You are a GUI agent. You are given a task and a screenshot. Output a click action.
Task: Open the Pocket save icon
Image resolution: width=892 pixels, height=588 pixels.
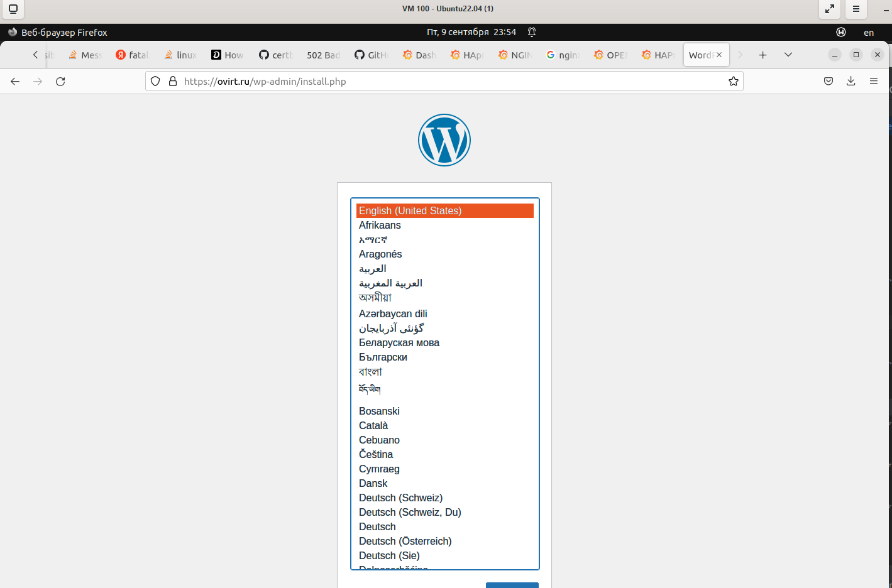click(829, 81)
